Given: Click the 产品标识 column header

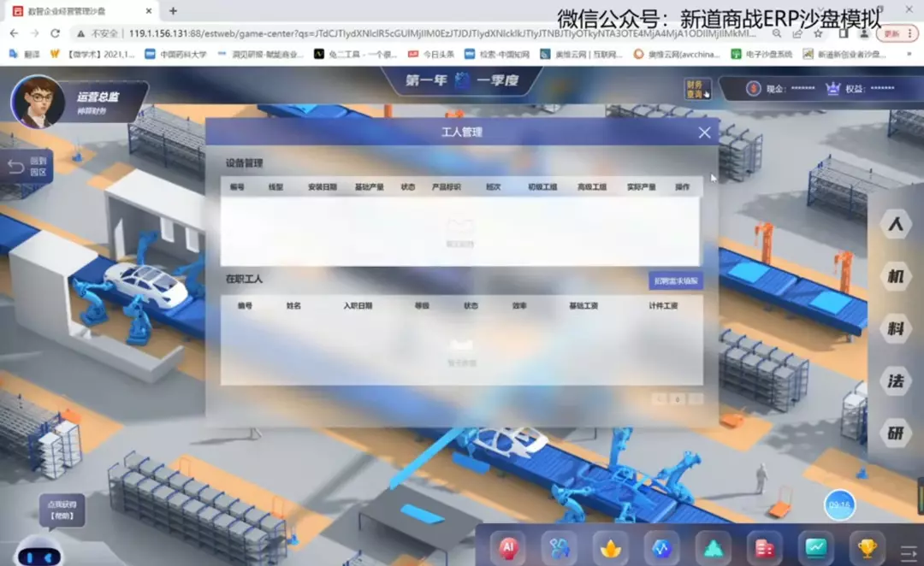Looking at the screenshot, I should tap(446, 186).
